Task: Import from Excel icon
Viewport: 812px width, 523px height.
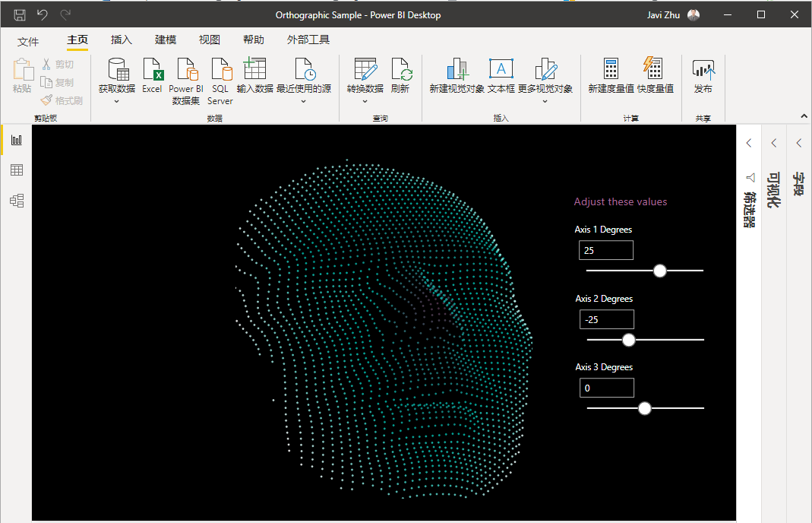Action: pyautogui.click(x=152, y=69)
